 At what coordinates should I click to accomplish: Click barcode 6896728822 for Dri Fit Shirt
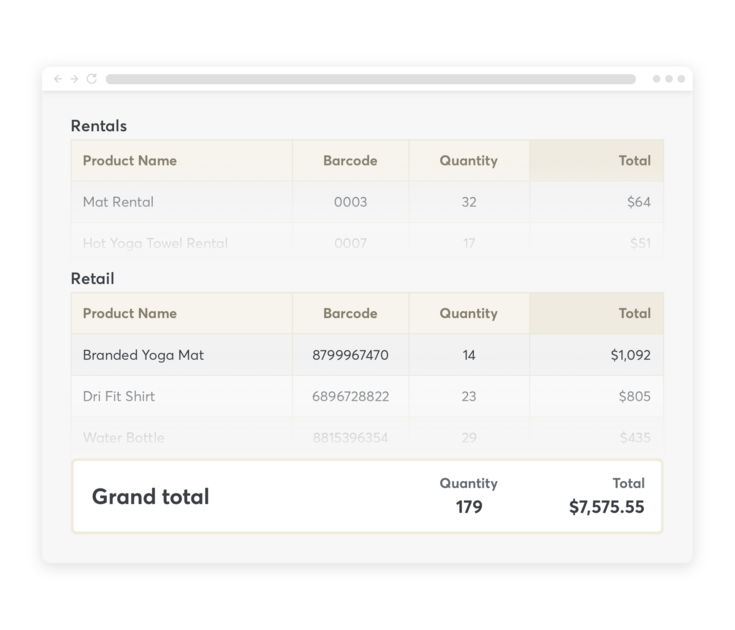350,397
